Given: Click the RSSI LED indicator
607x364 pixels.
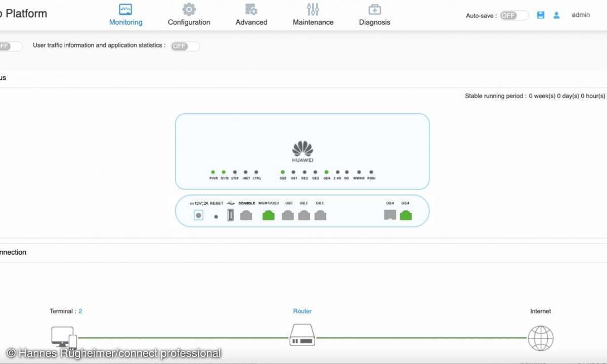Looking at the screenshot, I should point(371,172).
